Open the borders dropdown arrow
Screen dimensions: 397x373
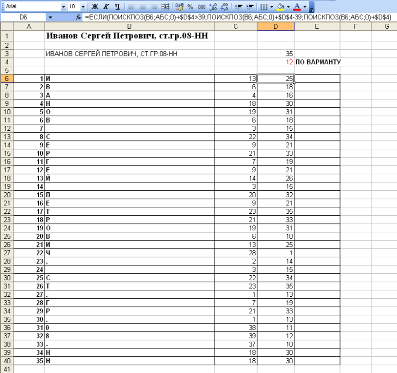tap(271, 7)
